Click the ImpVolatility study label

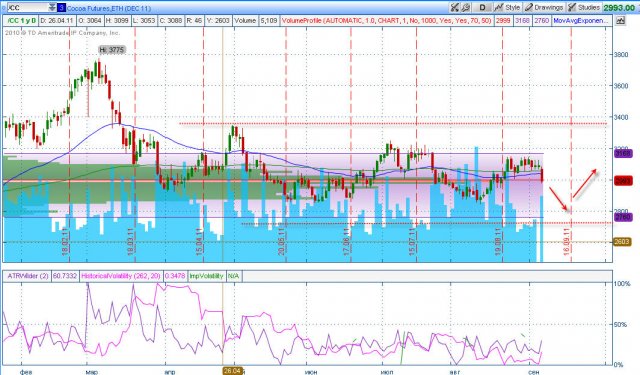206,276
